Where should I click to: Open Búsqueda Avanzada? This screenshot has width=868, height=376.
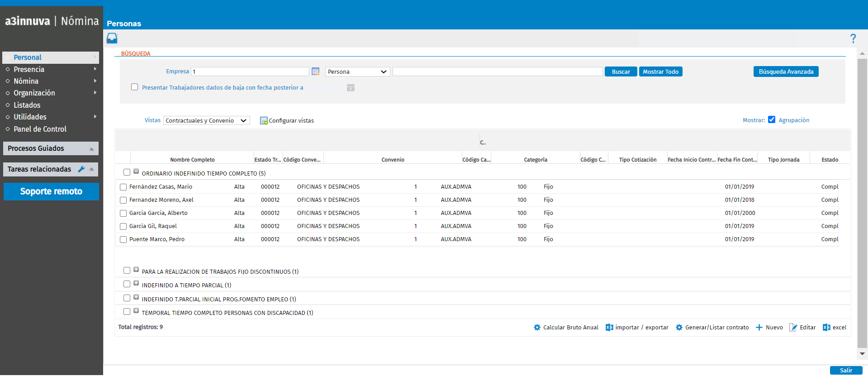[x=786, y=71]
